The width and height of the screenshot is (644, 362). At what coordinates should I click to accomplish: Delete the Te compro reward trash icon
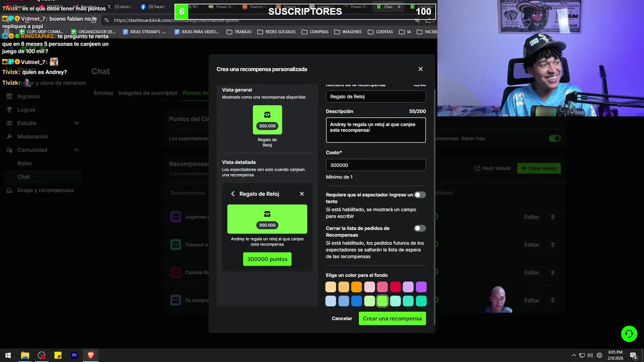click(552, 300)
